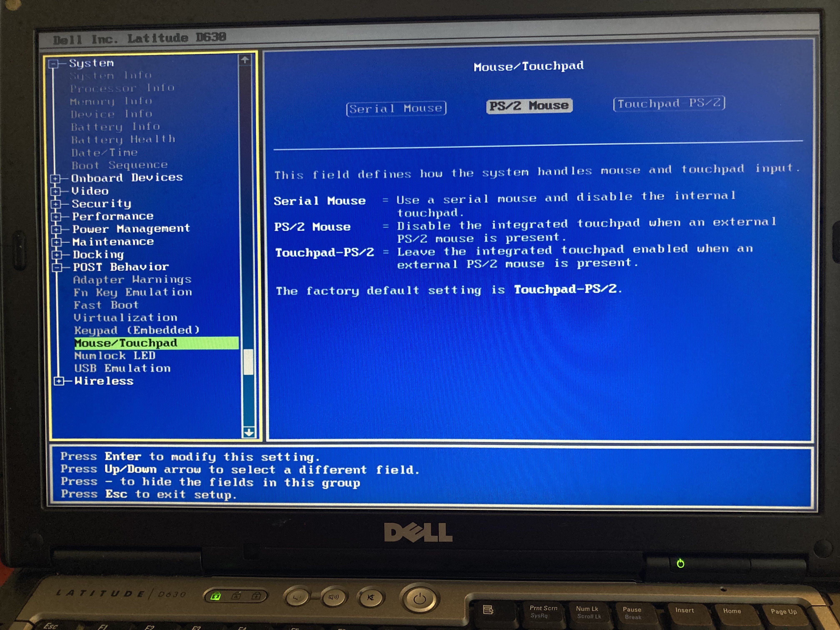This screenshot has height=630, width=840.
Task: Click the scroll up arrow in the tree
Action: (x=245, y=60)
